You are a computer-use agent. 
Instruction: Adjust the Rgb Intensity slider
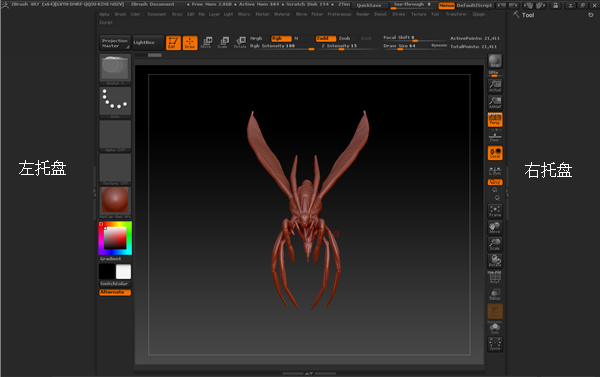282,46
